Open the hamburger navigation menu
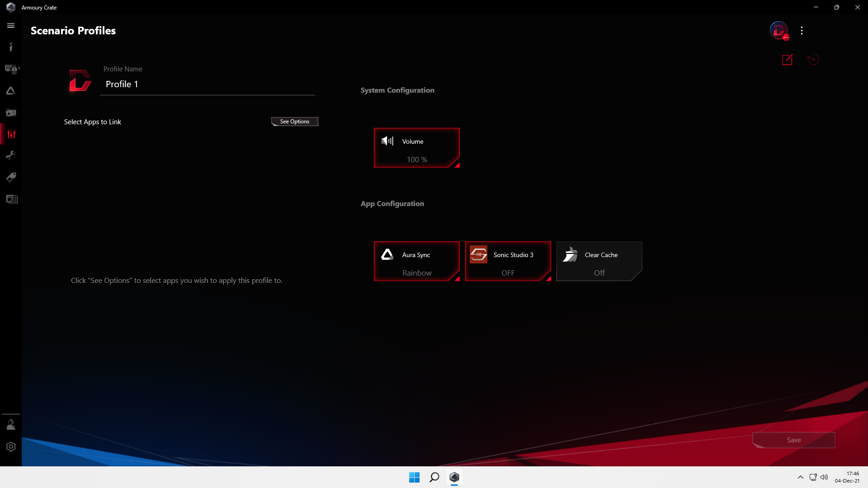 [x=11, y=26]
